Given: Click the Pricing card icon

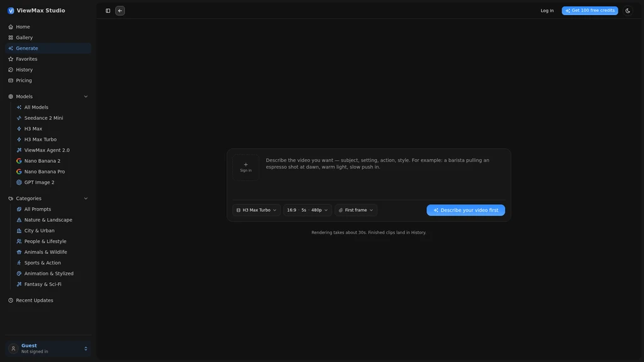Looking at the screenshot, I should (x=11, y=80).
